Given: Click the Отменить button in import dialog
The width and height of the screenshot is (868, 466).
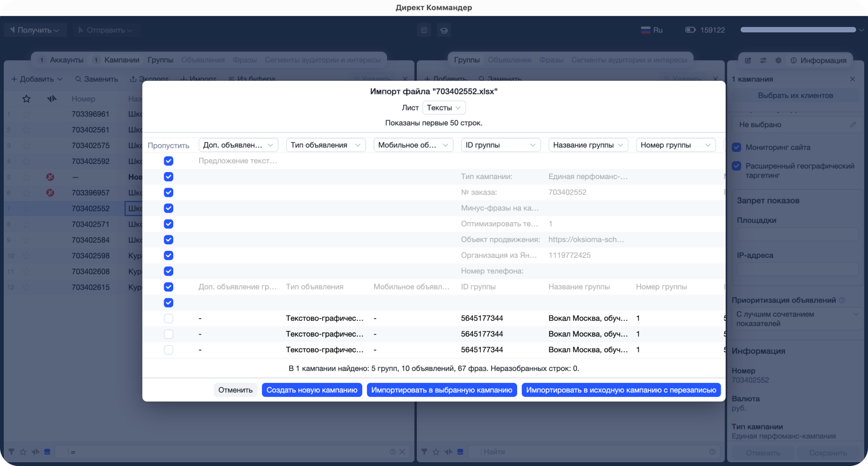Looking at the screenshot, I should point(235,390).
